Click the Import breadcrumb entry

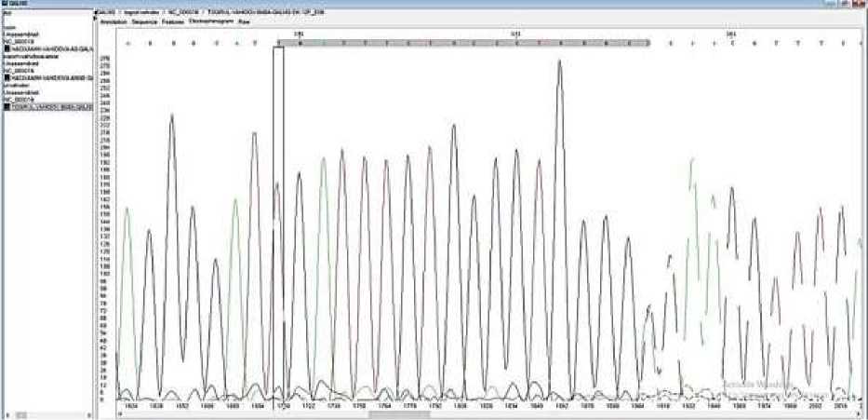[x=140, y=11]
